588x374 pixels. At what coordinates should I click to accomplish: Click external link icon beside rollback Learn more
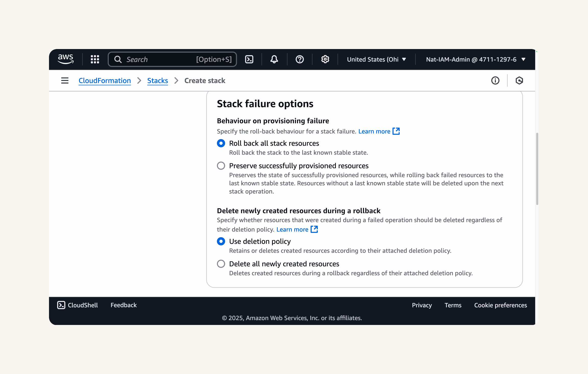tap(314, 229)
